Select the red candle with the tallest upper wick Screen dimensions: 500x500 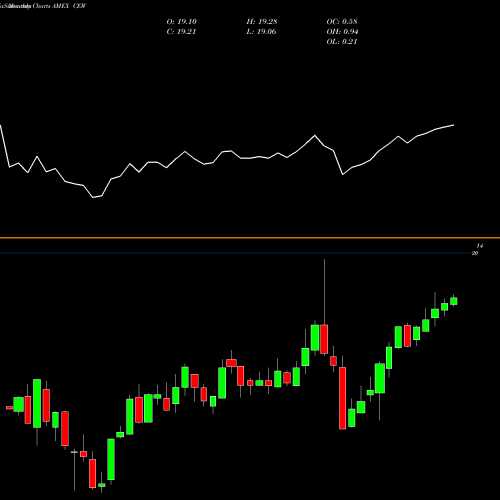point(324,339)
